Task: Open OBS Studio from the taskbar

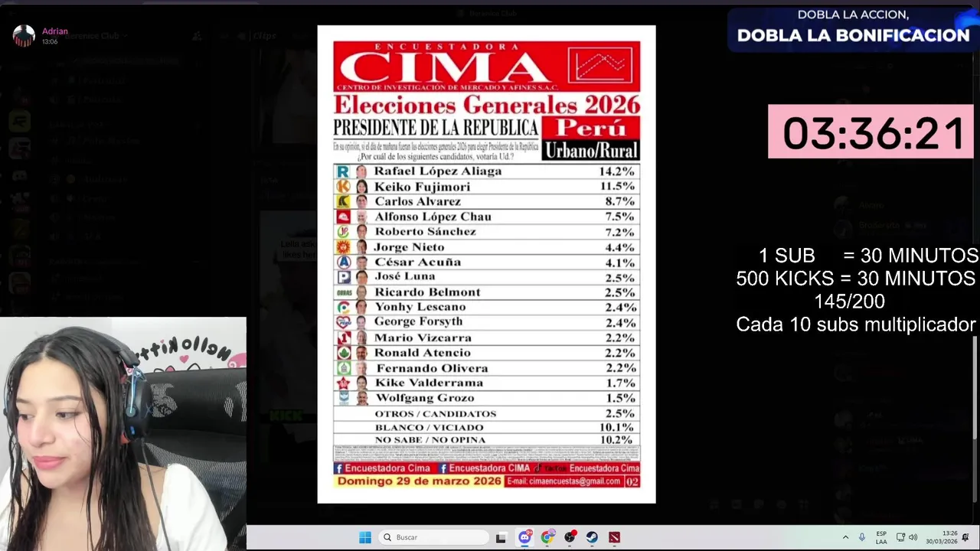Action: coord(570,537)
